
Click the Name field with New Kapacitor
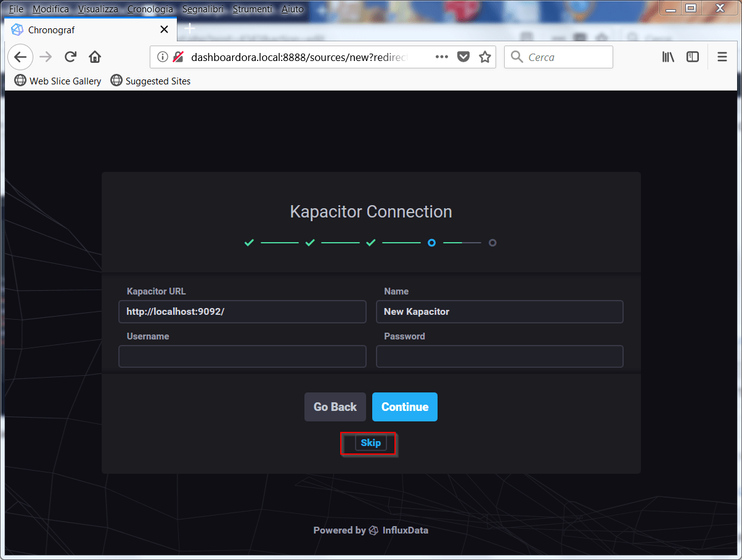(x=500, y=312)
